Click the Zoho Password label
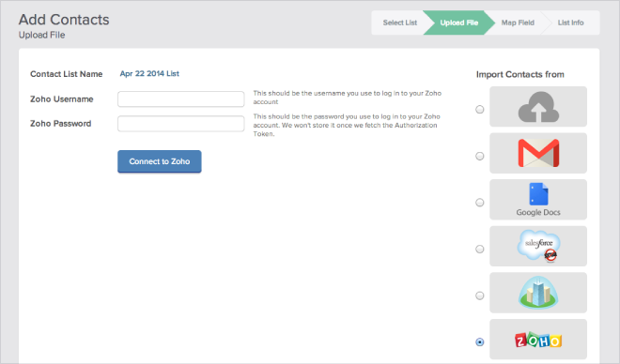 pyautogui.click(x=60, y=124)
